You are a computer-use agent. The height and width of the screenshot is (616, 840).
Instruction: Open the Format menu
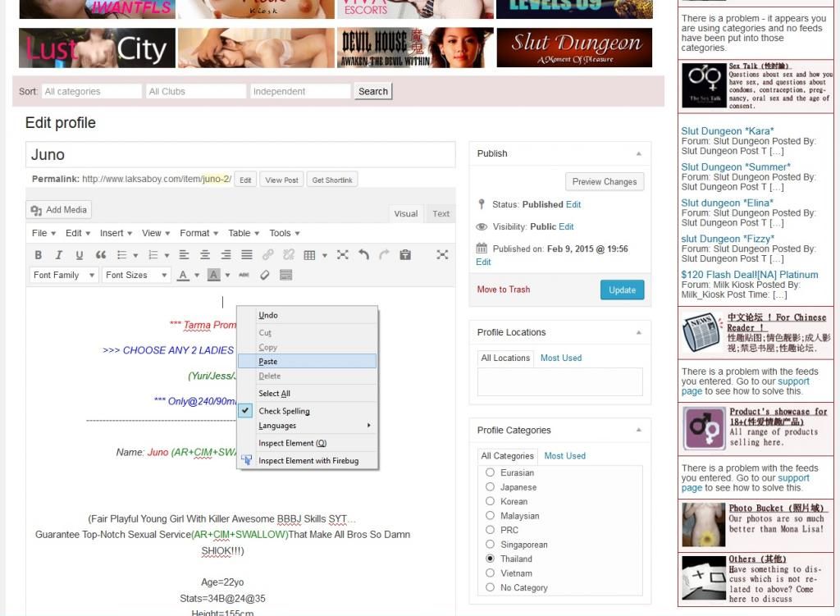(199, 233)
